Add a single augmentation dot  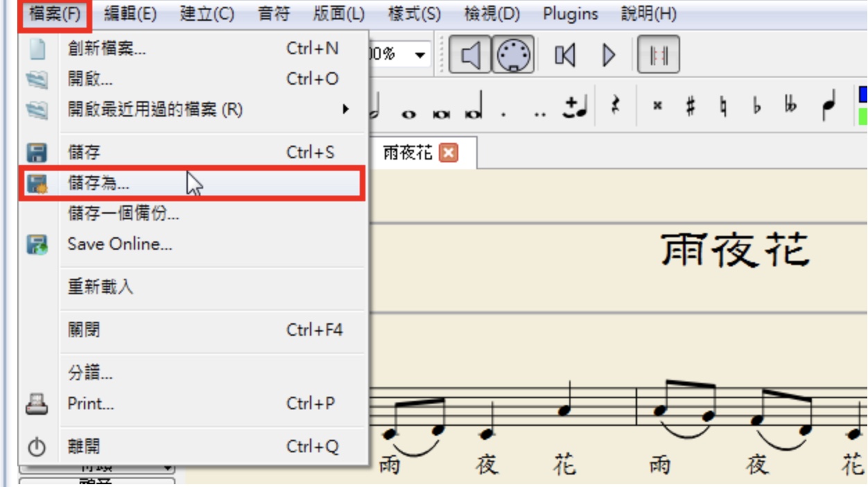coord(503,115)
